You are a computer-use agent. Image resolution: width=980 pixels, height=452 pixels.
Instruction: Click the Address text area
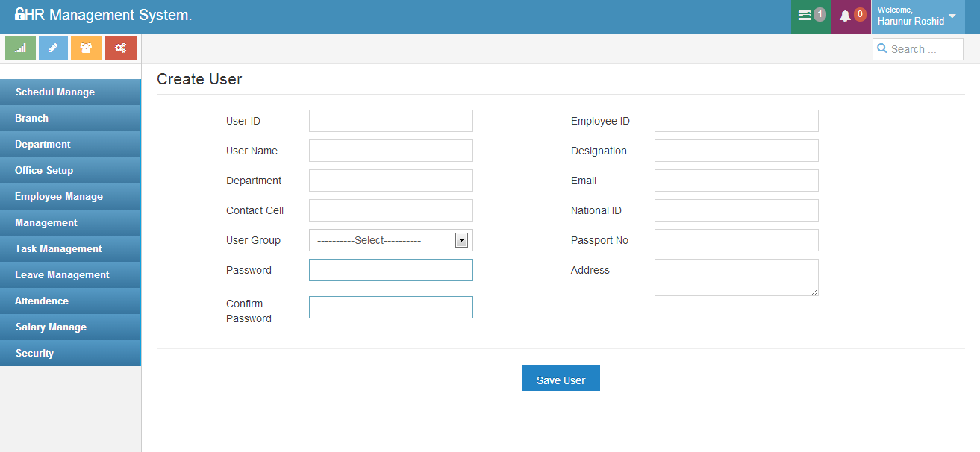[736, 277]
